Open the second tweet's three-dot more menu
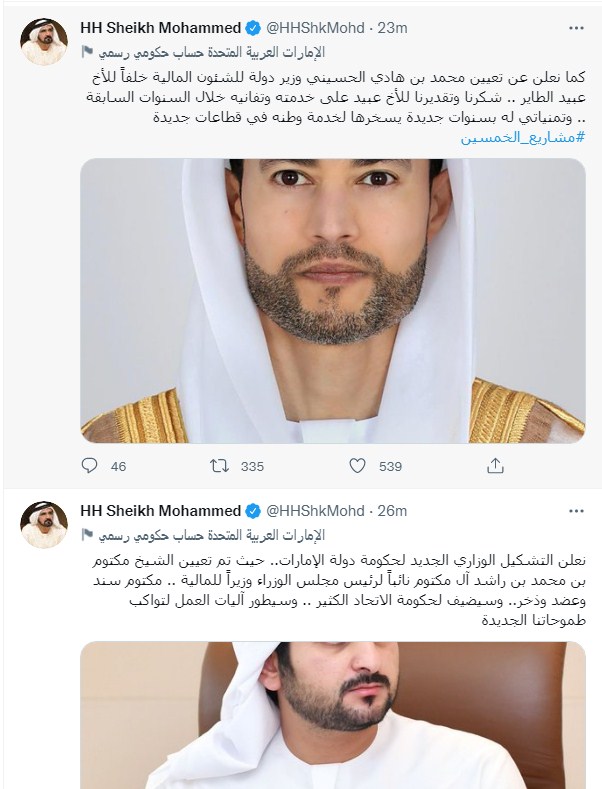The height and width of the screenshot is (789, 602). coord(576,511)
